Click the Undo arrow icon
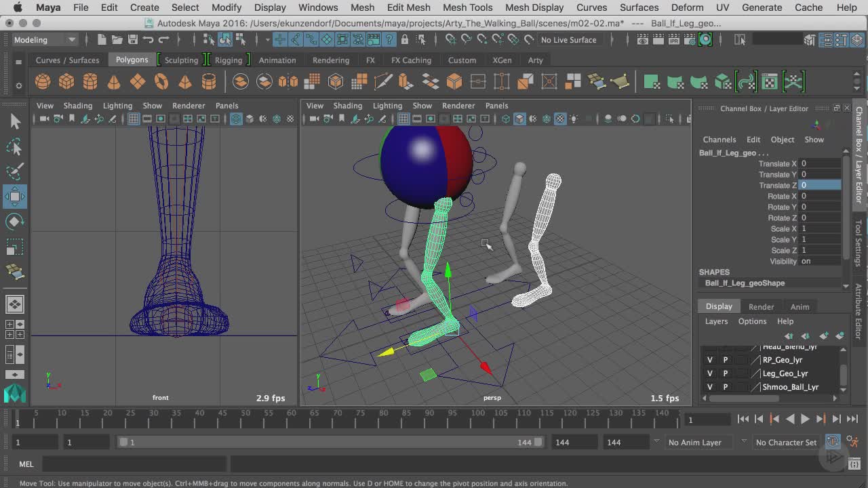868x488 pixels. [148, 39]
